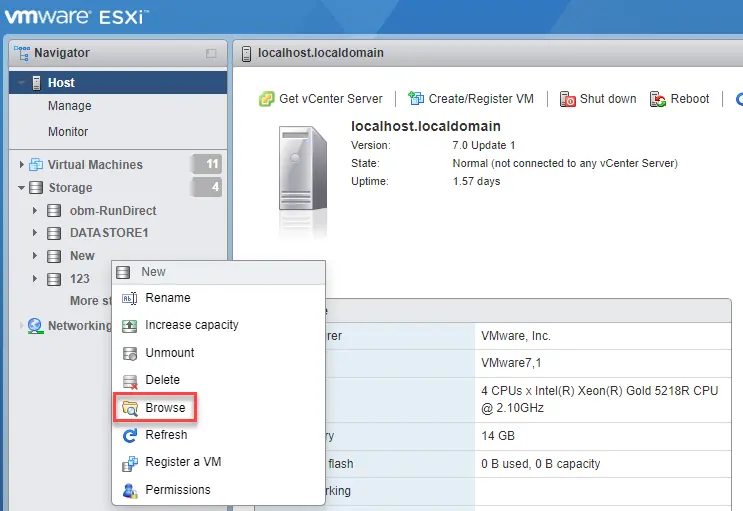Click Delete in the datastore context menu

click(162, 380)
